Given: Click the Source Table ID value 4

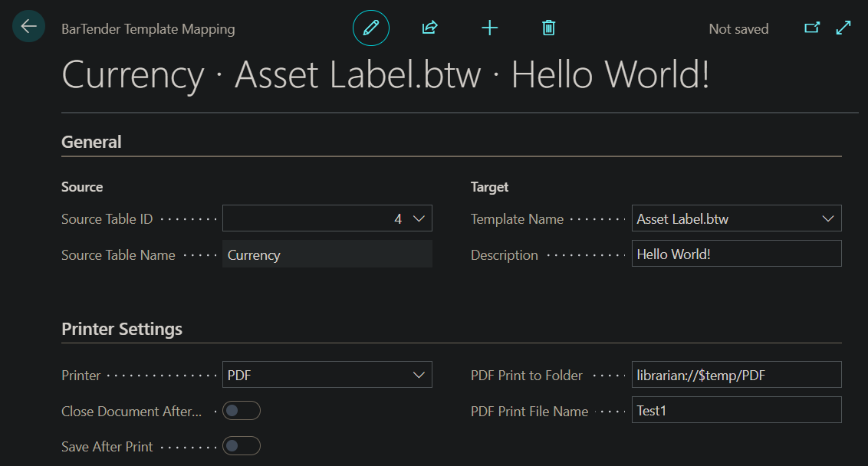Looking at the screenshot, I should pyautogui.click(x=397, y=219).
